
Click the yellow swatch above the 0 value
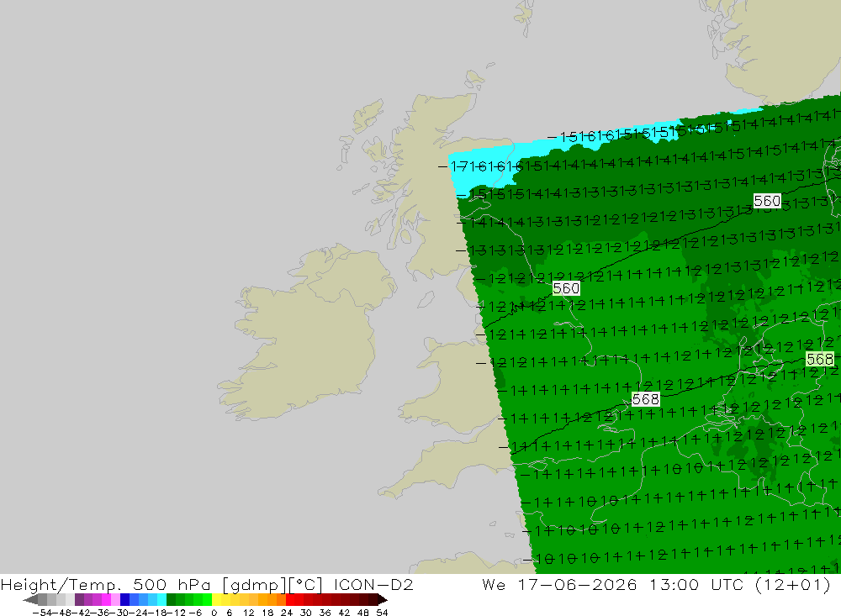pyautogui.click(x=217, y=600)
